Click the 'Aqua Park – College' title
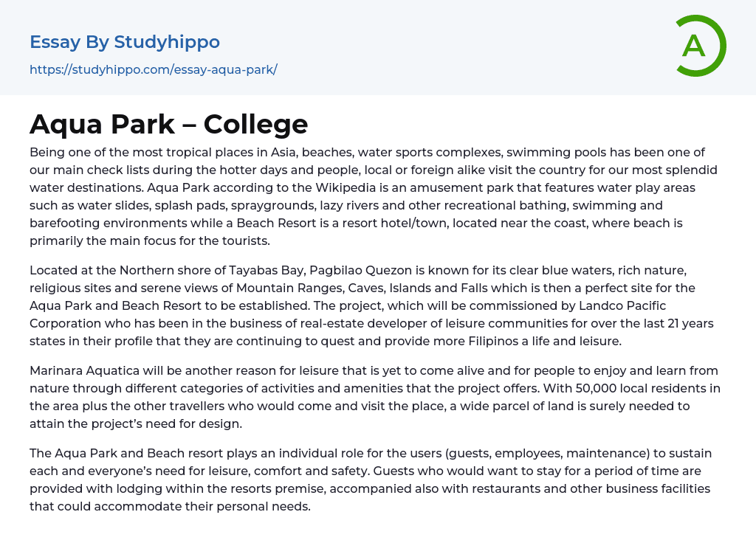Image resolution: width=756 pixels, height=557 pixels. (x=168, y=124)
